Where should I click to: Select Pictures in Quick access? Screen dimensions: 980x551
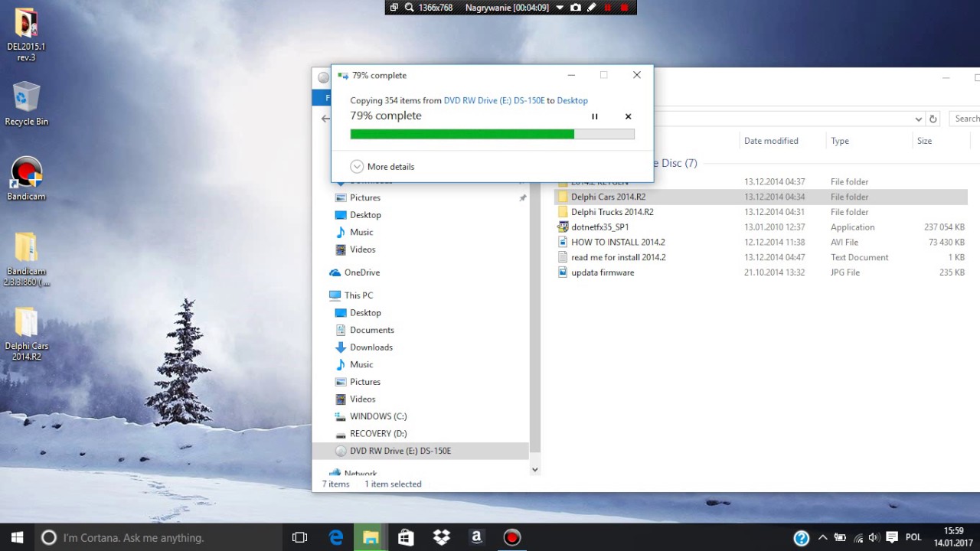(365, 197)
